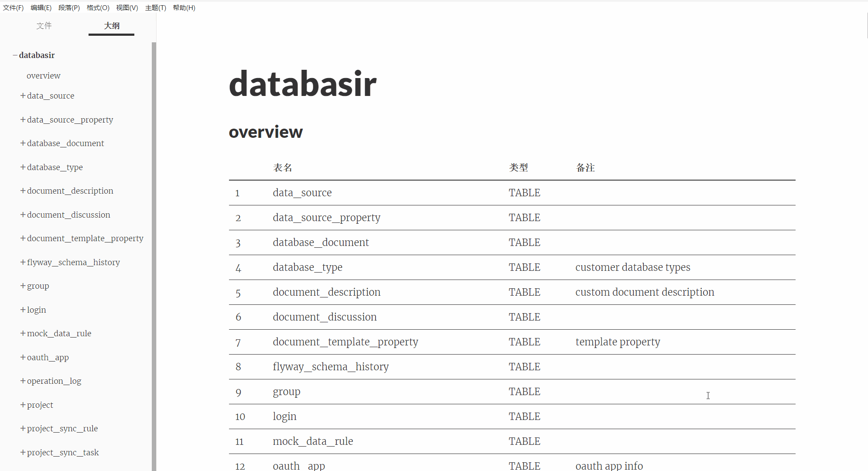The image size is (868, 471).
Task: Expand the document_discussion outline node
Action: click(22, 215)
